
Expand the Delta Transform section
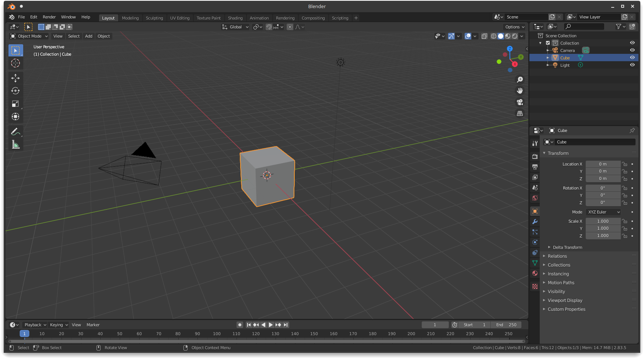(567, 247)
